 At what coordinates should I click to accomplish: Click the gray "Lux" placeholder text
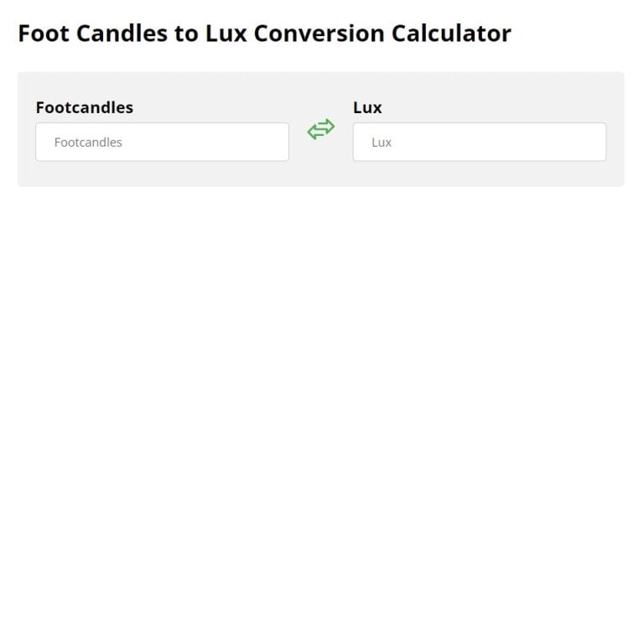[x=382, y=143]
